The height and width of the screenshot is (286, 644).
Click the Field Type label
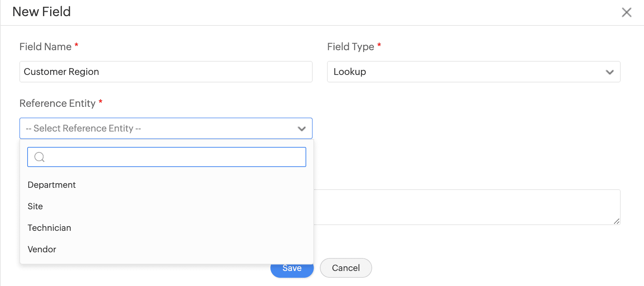click(x=350, y=47)
